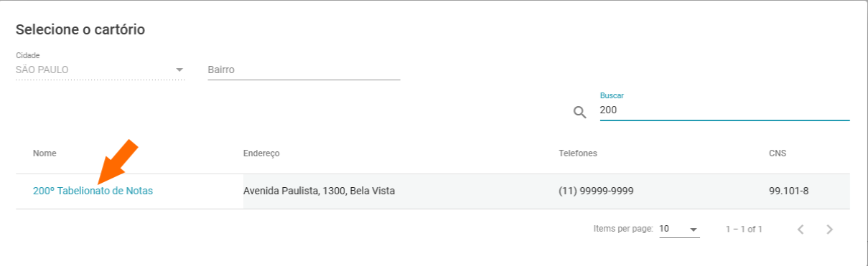Click the Cidade dropdown arrow
The width and height of the screenshot is (868, 266).
coord(179,70)
